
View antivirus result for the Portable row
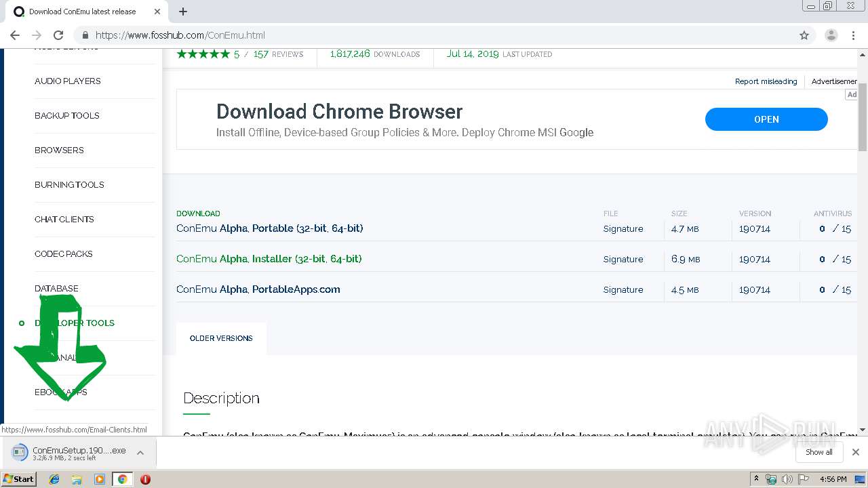835,229
